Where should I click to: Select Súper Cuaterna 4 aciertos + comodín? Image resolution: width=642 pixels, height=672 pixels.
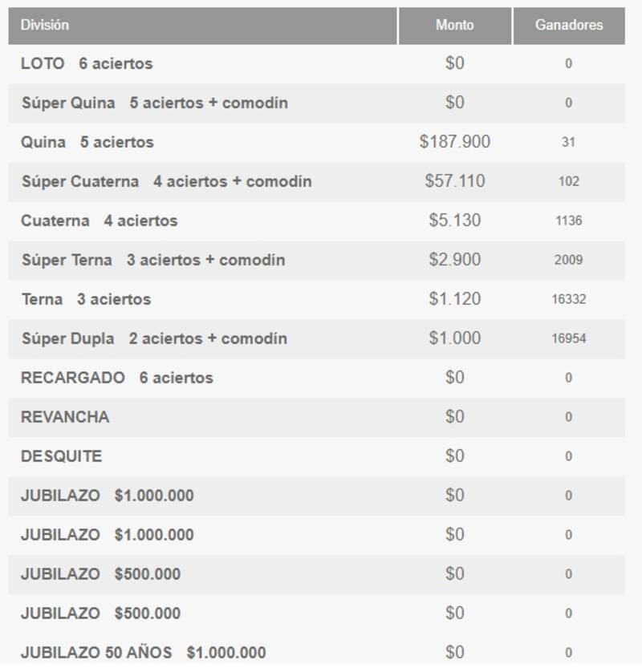coord(166,181)
